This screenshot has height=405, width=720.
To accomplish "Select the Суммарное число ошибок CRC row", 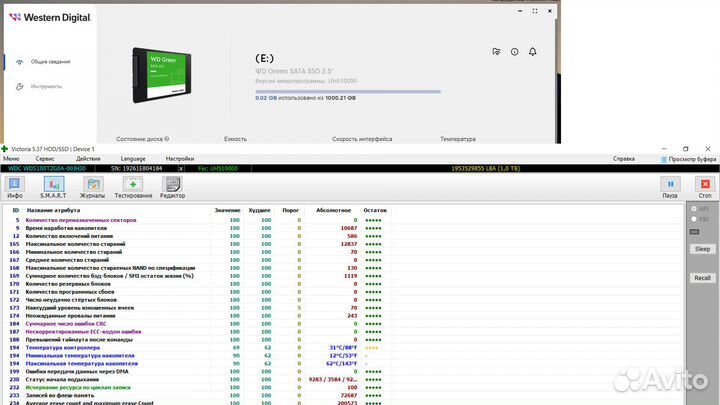I will [197, 324].
